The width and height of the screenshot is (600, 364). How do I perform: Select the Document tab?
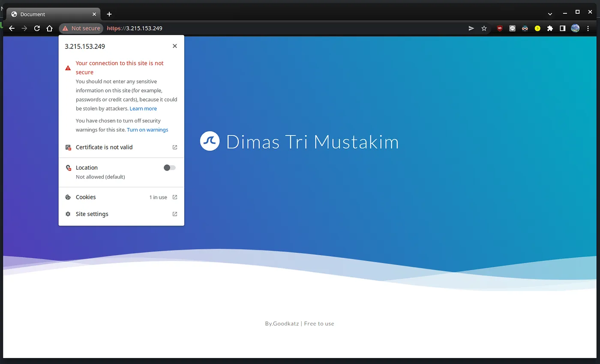pyautogui.click(x=51, y=14)
